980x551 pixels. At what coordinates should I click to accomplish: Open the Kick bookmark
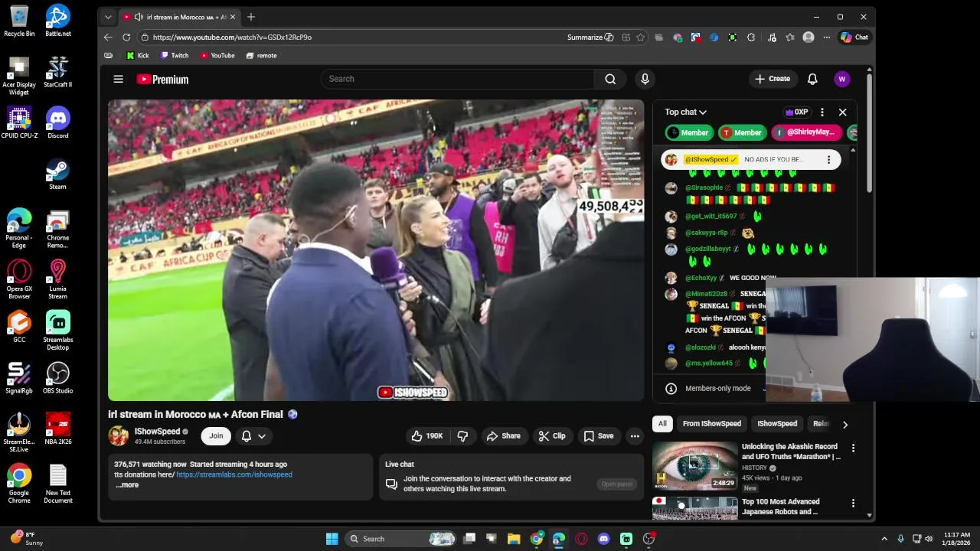point(138,55)
